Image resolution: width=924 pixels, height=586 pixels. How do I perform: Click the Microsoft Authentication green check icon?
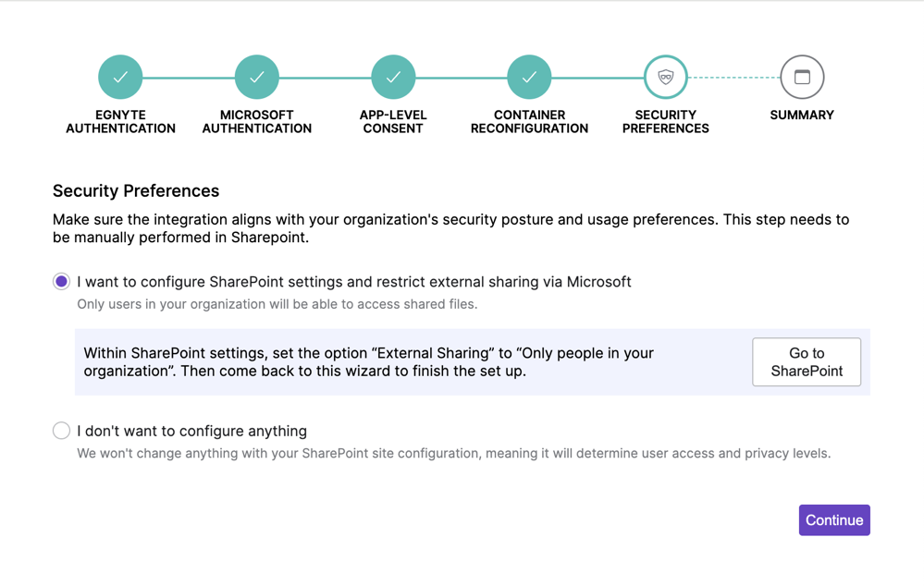pos(256,77)
